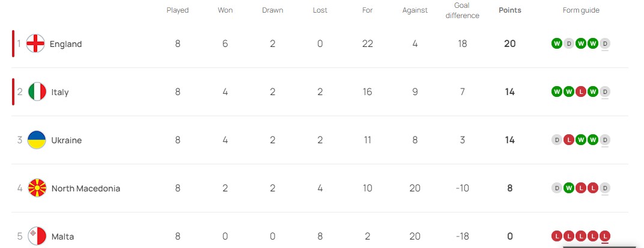This screenshot has width=644, height=248.
Task: Click the North Macedonia flag icon
Action: [37, 188]
